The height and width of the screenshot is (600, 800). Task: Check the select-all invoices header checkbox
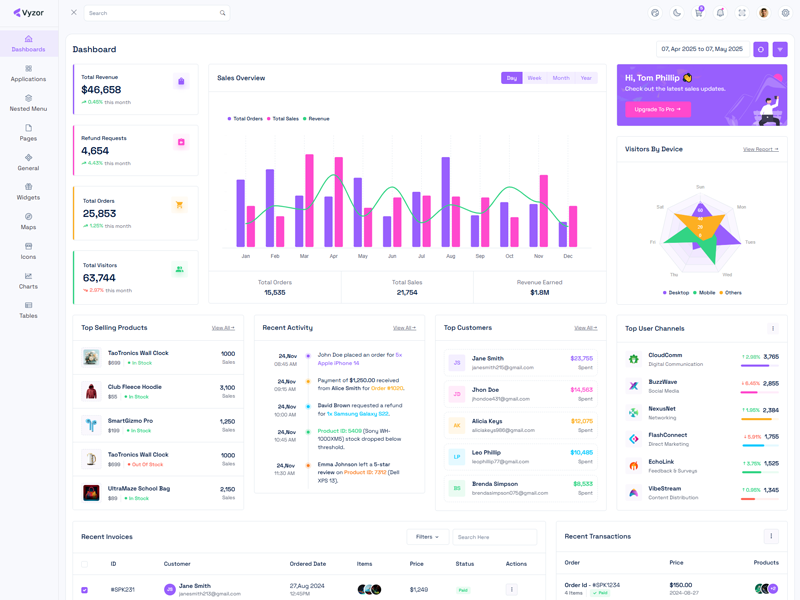[x=84, y=564]
